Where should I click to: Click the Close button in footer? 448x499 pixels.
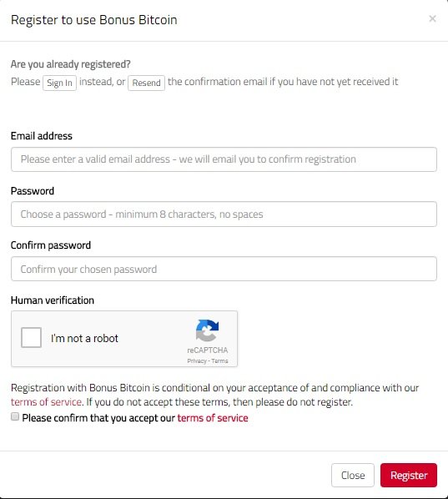[x=353, y=475]
